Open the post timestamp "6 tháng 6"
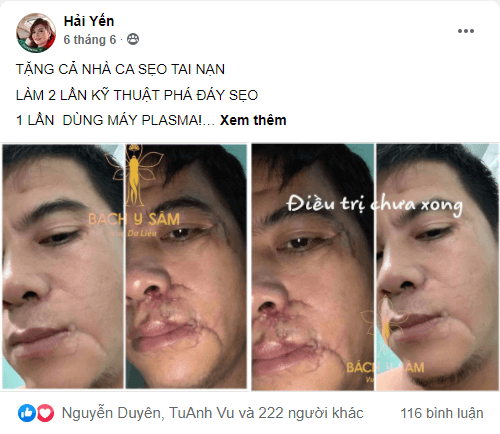Screen dimensions: 500x434 point(90,40)
